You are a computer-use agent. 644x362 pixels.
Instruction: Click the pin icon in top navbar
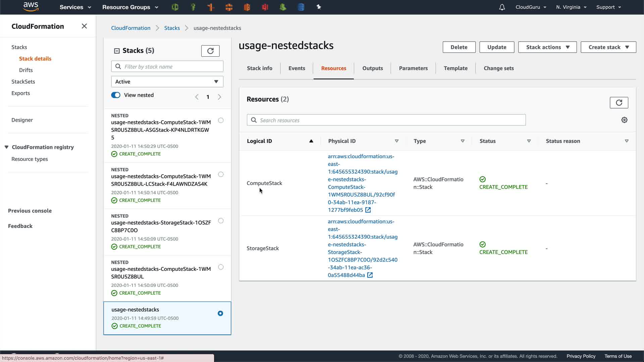(319, 7)
